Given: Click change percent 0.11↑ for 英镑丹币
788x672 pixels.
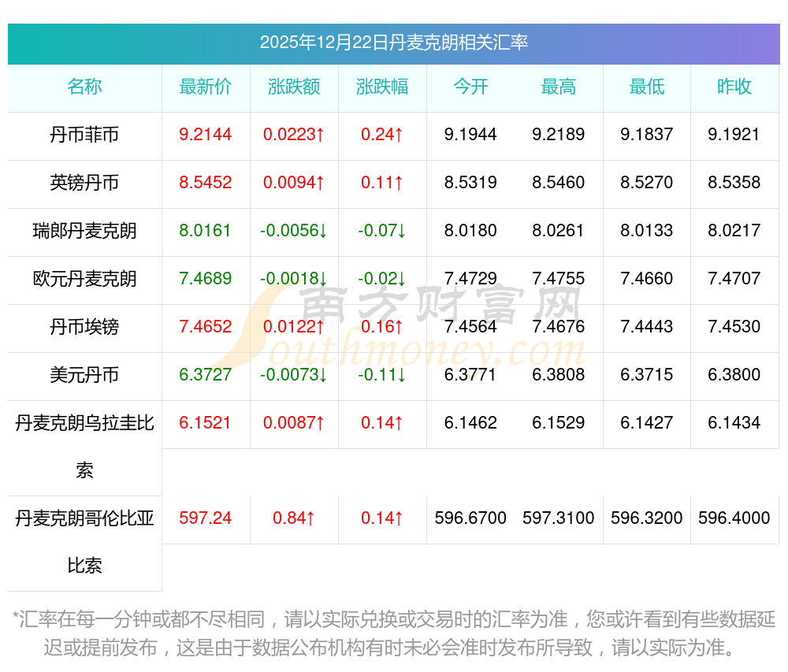Looking at the screenshot, I should [382, 182].
